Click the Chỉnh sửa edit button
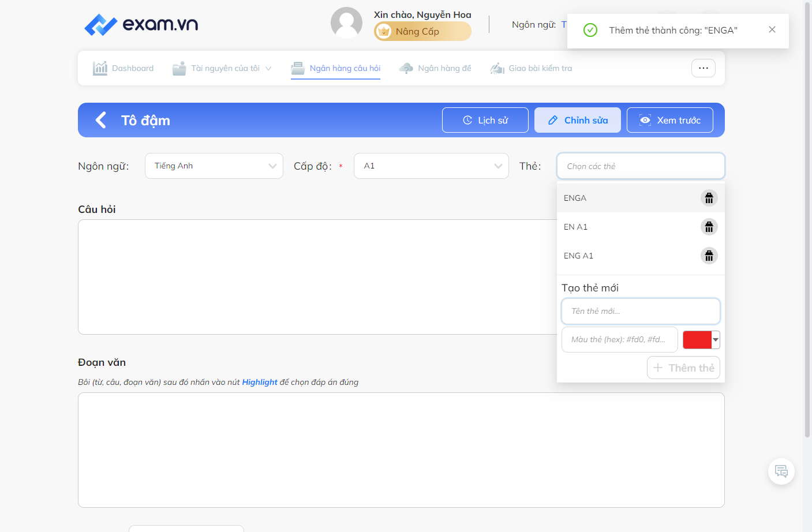Viewport: 812px width, 532px height. point(578,120)
